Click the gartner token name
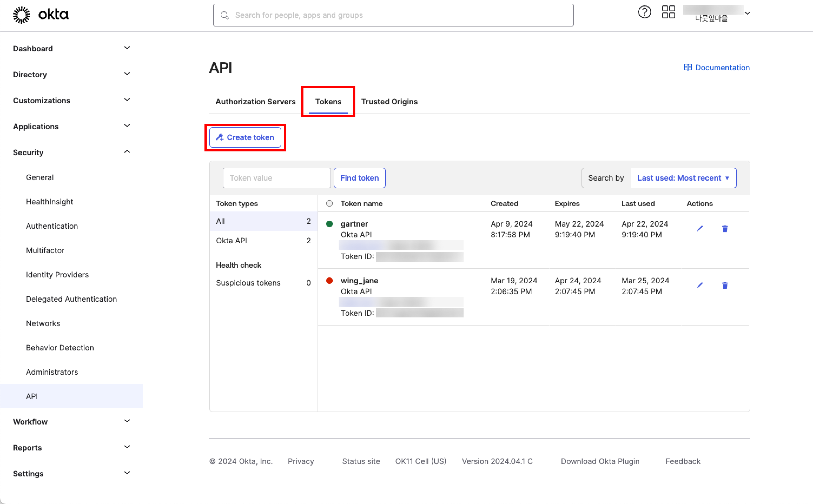Image resolution: width=813 pixels, height=504 pixels. [354, 224]
